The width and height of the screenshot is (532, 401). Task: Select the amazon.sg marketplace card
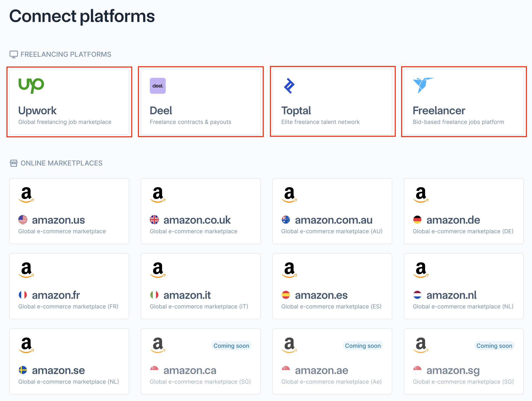click(x=463, y=361)
